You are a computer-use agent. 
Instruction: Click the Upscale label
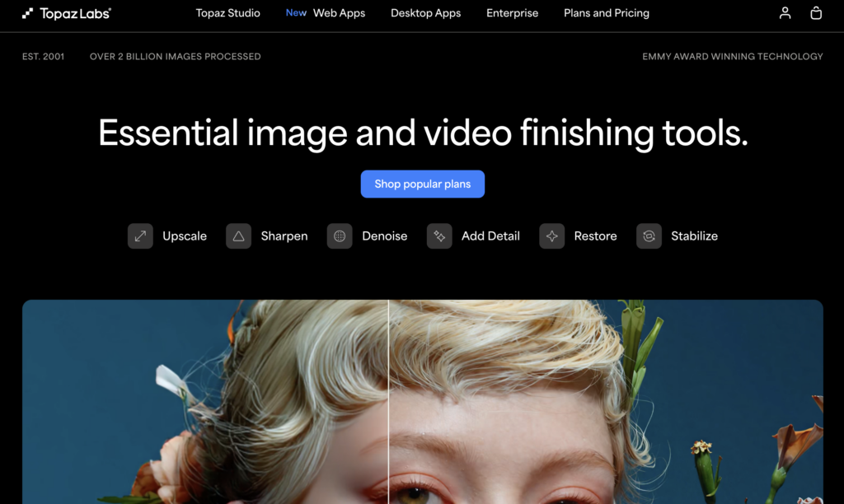(185, 236)
